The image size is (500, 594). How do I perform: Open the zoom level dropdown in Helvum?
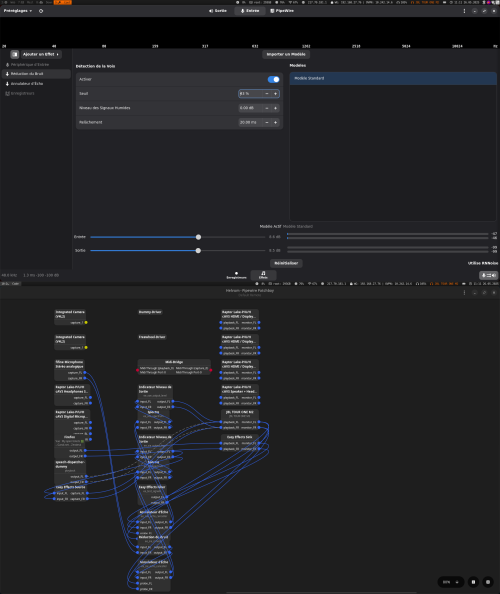[x=451, y=582]
